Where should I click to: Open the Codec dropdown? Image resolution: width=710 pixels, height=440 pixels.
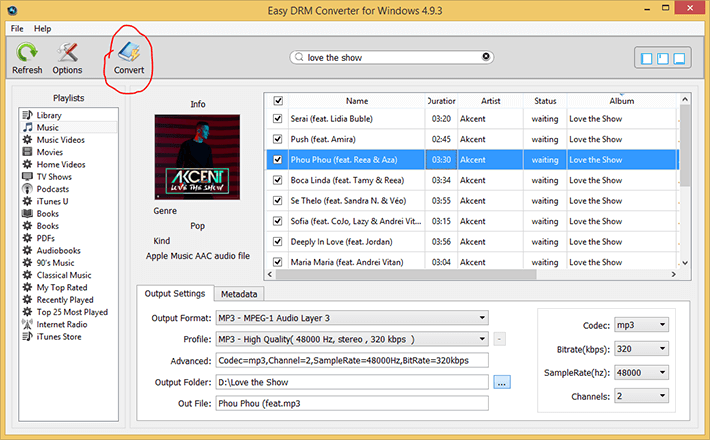pos(641,325)
